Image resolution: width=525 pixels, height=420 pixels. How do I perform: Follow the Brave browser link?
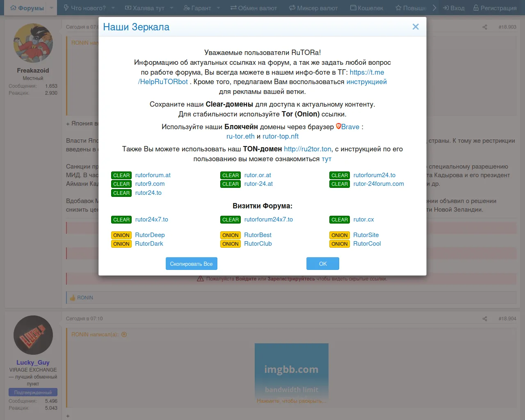[350, 127]
